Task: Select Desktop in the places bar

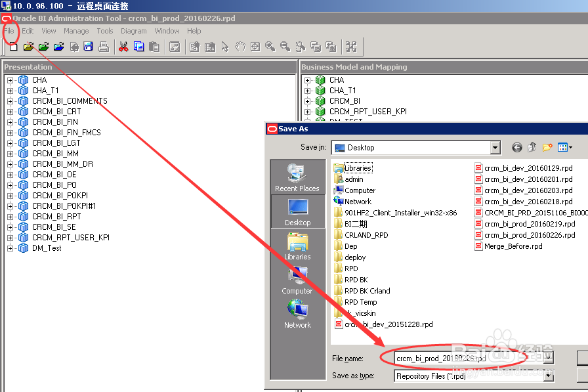Action: tap(298, 212)
